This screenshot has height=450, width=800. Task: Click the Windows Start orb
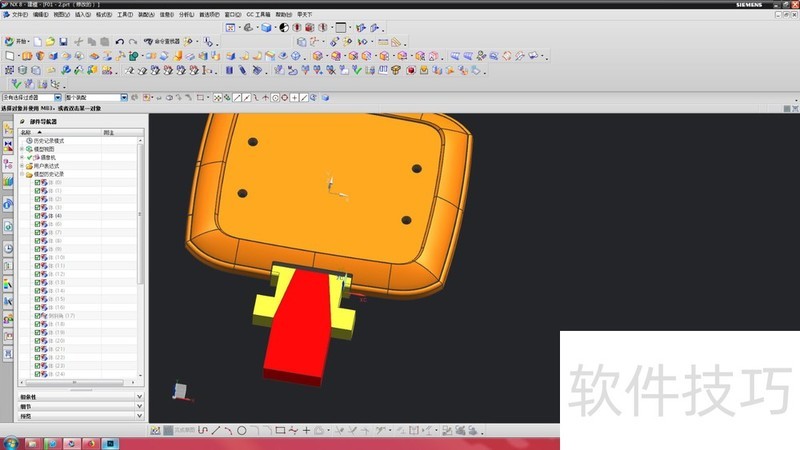point(10,443)
